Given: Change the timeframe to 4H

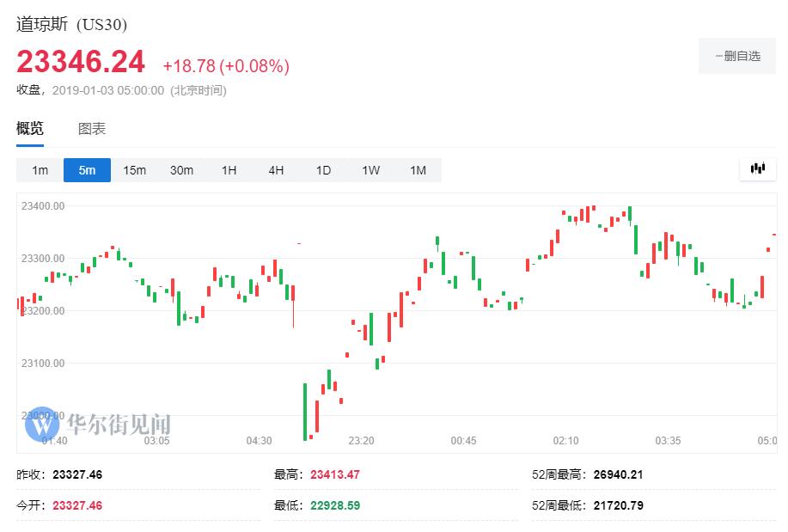Looking at the screenshot, I should click(x=276, y=170).
